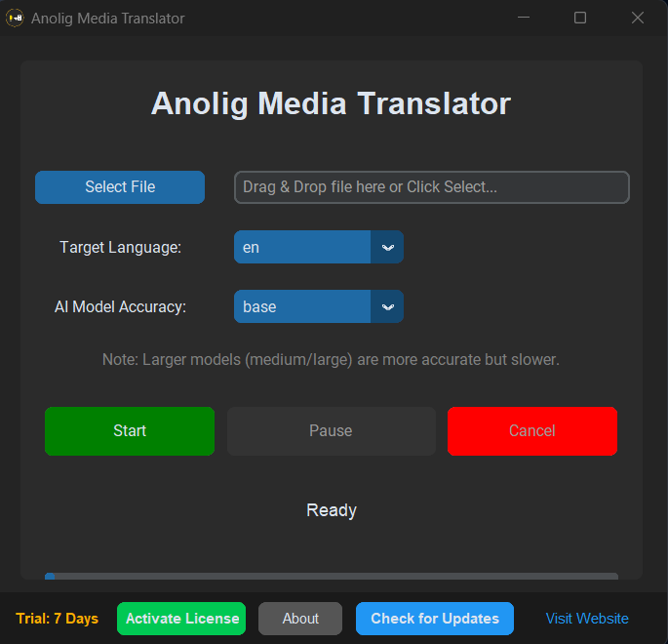The height and width of the screenshot is (644, 668).
Task: Select the Target Language combo box showing en
Action: (319, 247)
